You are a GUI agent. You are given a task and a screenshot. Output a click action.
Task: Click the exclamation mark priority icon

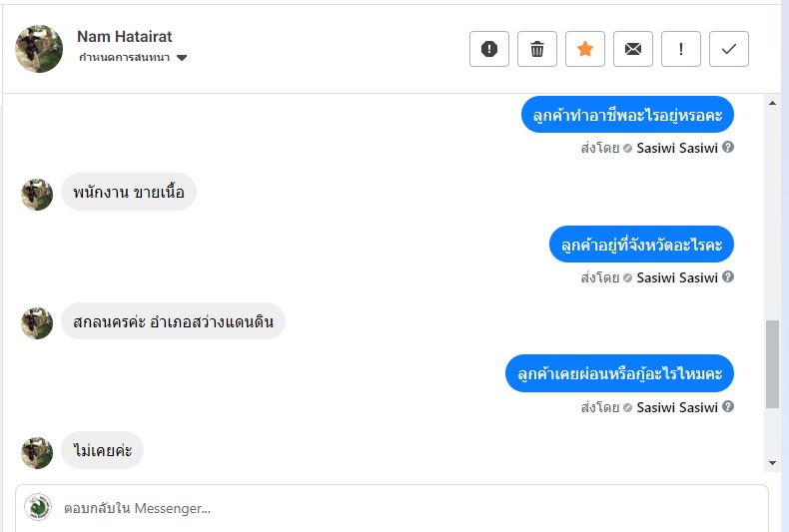click(681, 49)
